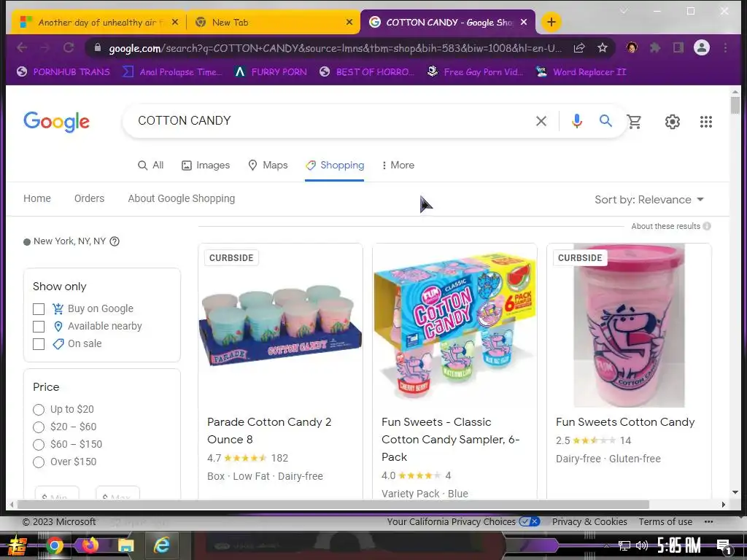Click the Chrome back arrow button
The image size is (747, 560).
pos(22,47)
